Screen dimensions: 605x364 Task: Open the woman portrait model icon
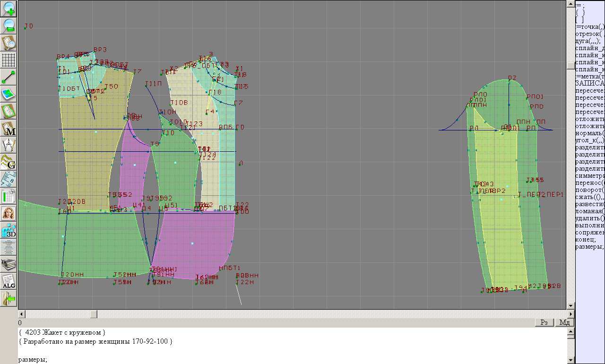coord(9,213)
